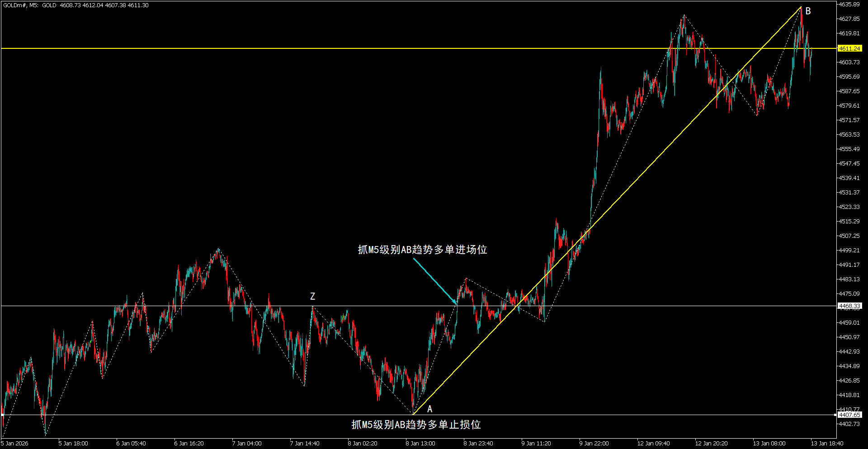The image size is (868, 449).
Task: Click the 4407.65 stop-loss price tag
Action: click(x=849, y=415)
